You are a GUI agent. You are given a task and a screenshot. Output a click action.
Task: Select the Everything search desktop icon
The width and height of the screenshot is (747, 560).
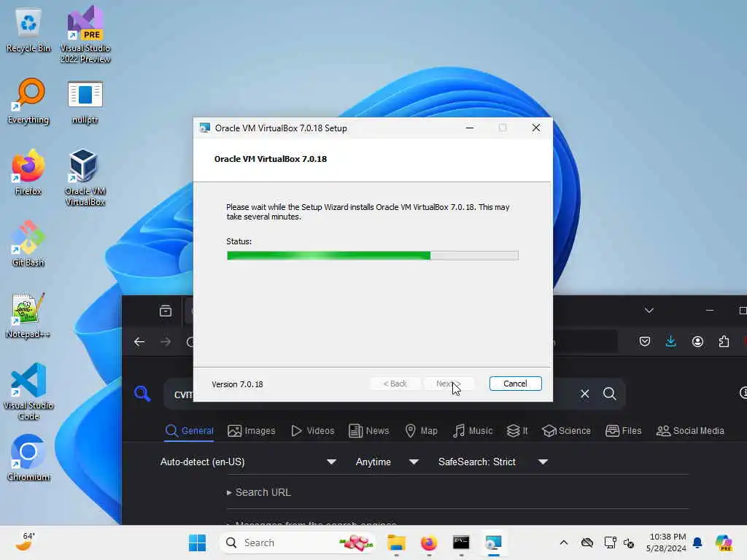[x=28, y=101]
